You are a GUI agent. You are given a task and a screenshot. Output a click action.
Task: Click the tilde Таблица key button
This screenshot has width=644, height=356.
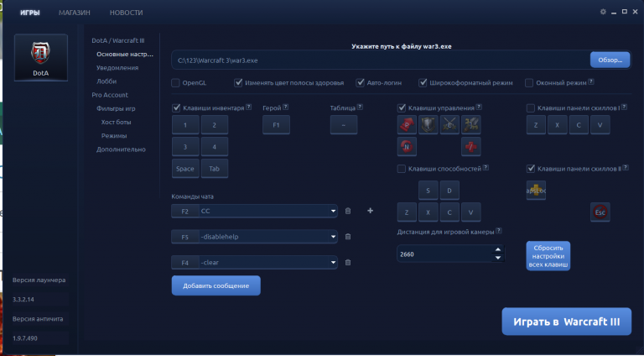[344, 124]
